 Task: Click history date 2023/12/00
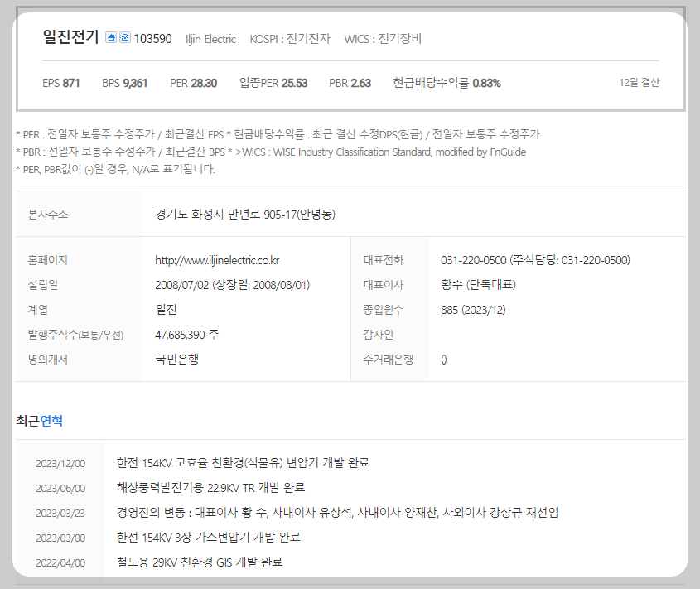click(x=60, y=464)
